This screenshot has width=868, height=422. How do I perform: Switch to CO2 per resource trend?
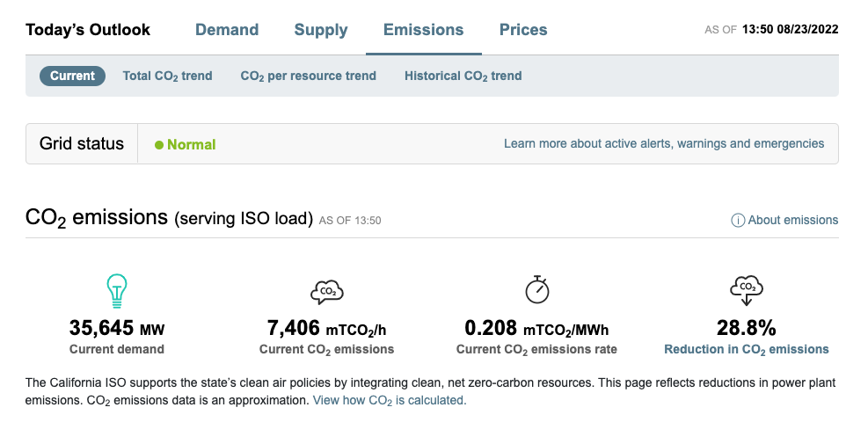point(308,76)
